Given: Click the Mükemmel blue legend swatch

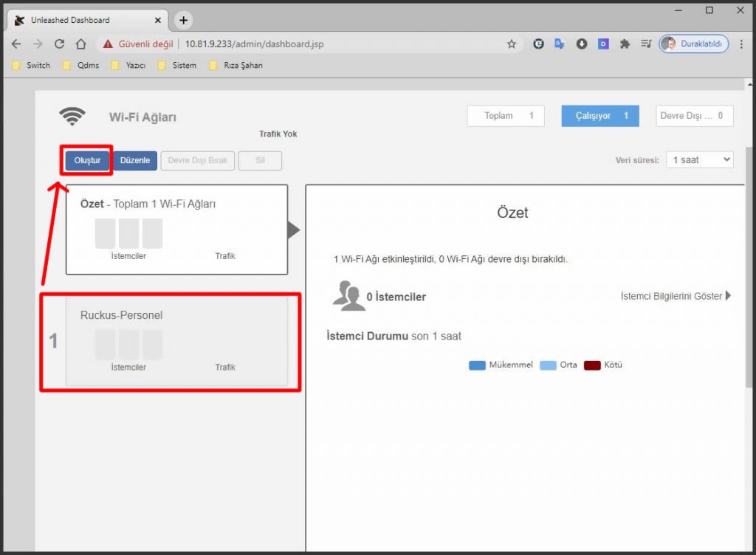Looking at the screenshot, I should click(x=477, y=365).
